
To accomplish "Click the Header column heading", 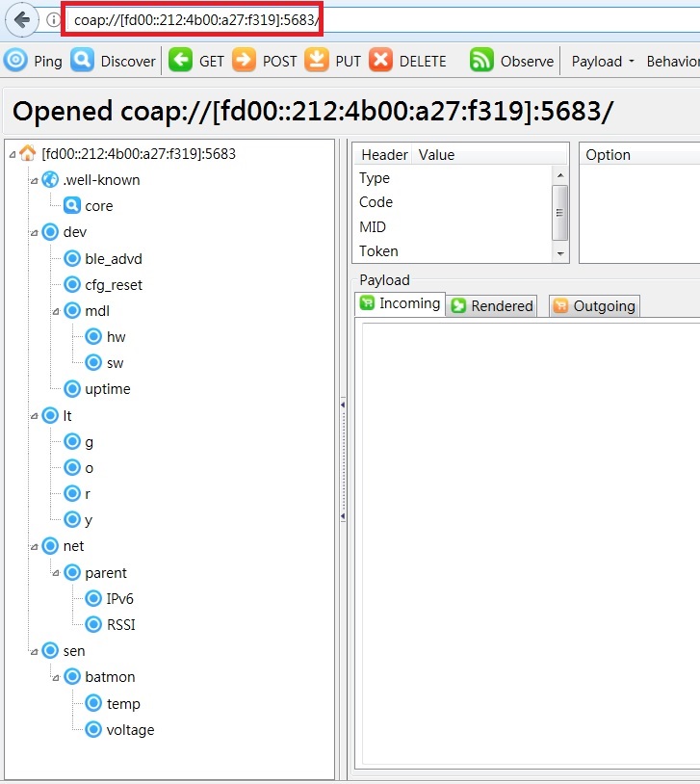I will pyautogui.click(x=383, y=155).
